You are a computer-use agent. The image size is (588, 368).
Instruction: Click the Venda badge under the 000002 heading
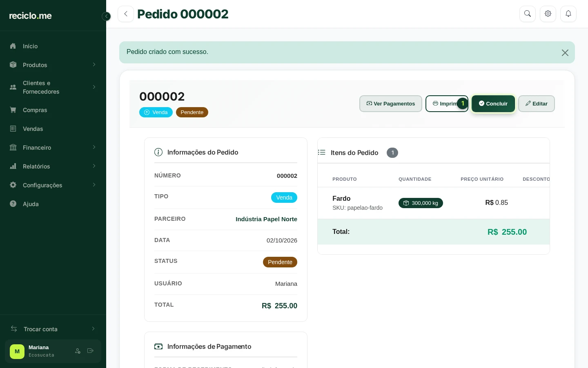[156, 112]
